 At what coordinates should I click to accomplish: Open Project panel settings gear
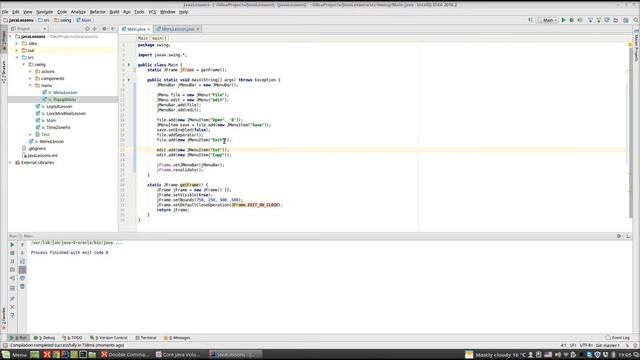104,29
